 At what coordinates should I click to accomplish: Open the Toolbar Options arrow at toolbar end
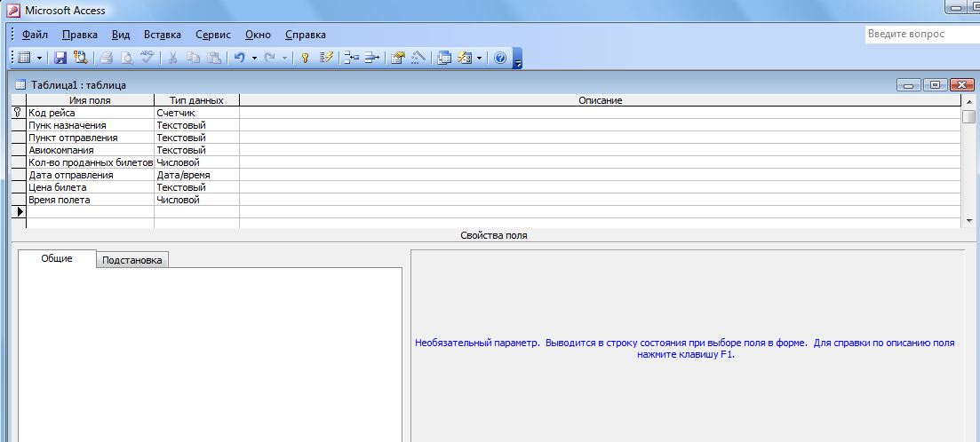(x=517, y=58)
